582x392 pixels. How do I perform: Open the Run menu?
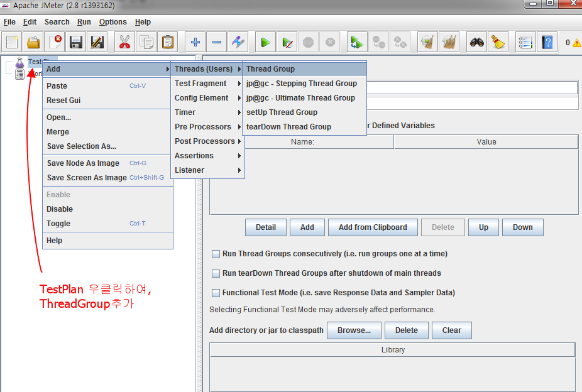click(x=84, y=22)
